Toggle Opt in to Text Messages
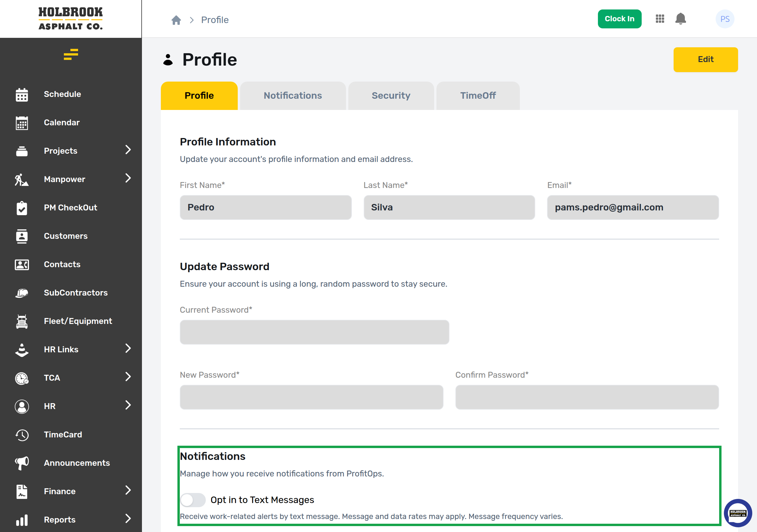Screen dimensions: 757x532 click(193, 500)
